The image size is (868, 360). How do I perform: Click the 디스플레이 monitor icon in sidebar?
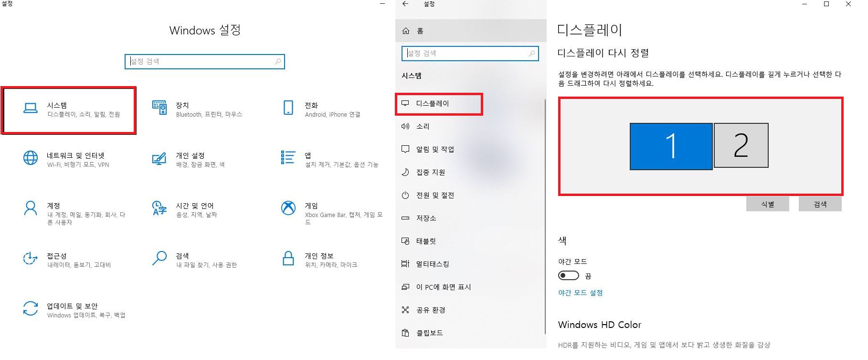tap(405, 103)
